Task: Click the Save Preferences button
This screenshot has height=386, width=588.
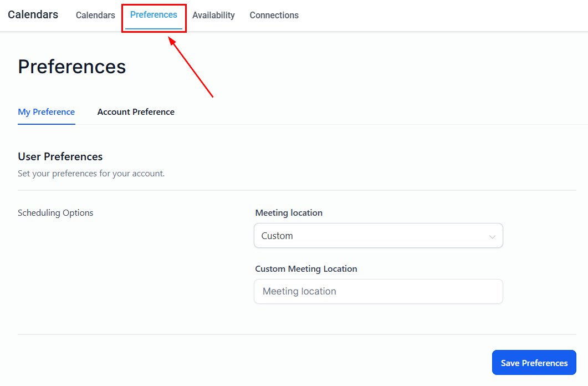Action: point(534,363)
